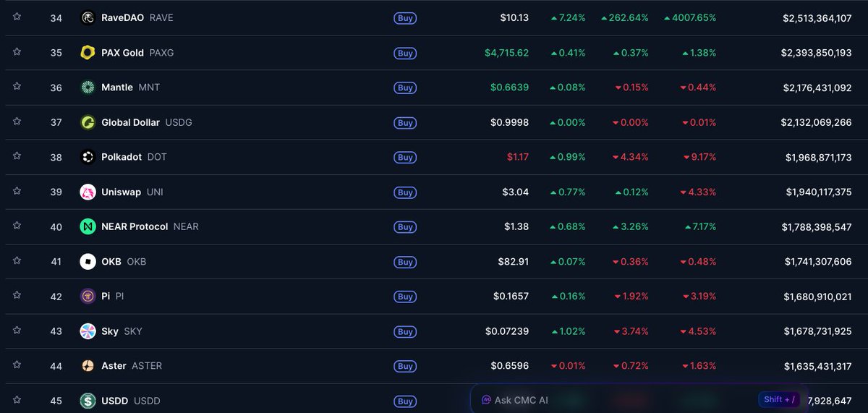The height and width of the screenshot is (413, 868).
Task: Click NEAR market cap $1,788,398,547
Action: (817, 227)
